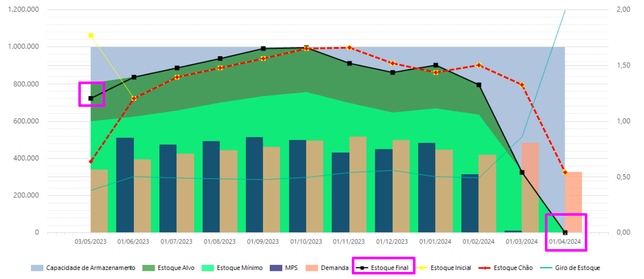Click Capacidade de Armazenamento legend color swatch
Viewport: 644px width, 279px height.
(x=37, y=268)
